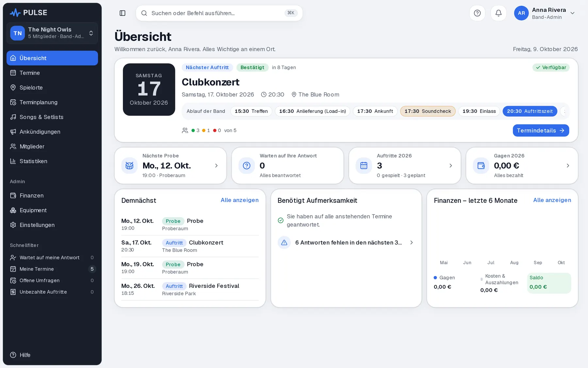Click the location pin next to The Blue Room
This screenshot has height=368, width=588.
[294, 95]
